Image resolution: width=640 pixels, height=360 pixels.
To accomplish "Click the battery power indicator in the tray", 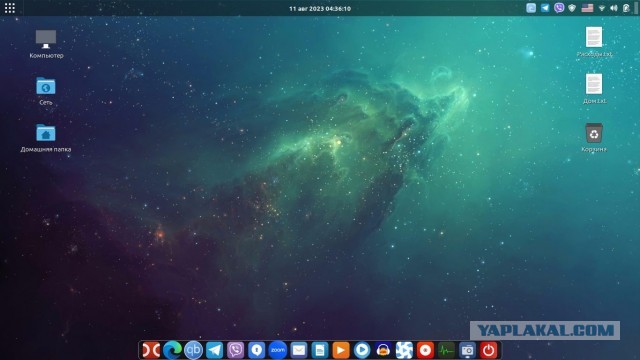I will click(x=626, y=8).
